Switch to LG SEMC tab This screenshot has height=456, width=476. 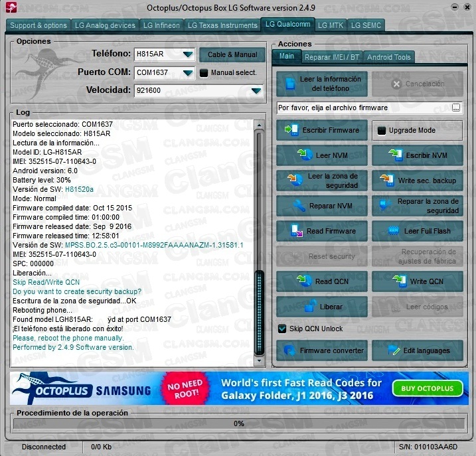[x=366, y=25]
